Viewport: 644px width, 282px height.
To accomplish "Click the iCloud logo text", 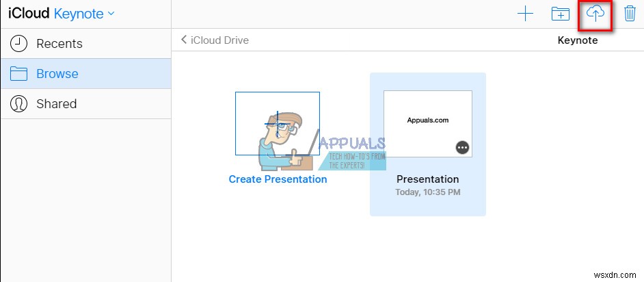I will click(x=29, y=14).
